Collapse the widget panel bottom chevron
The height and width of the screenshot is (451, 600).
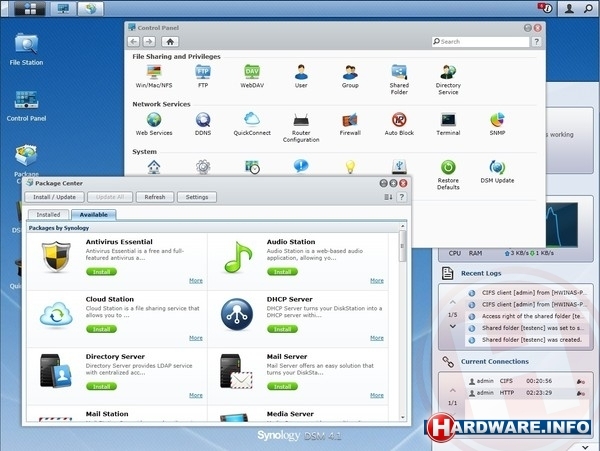[585, 447]
